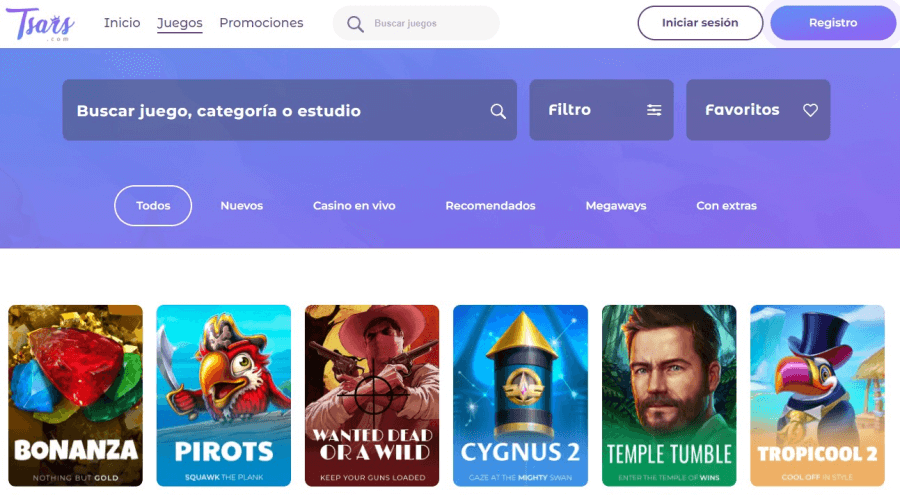Click the Registro button
The image size is (900, 495).
coord(833,23)
